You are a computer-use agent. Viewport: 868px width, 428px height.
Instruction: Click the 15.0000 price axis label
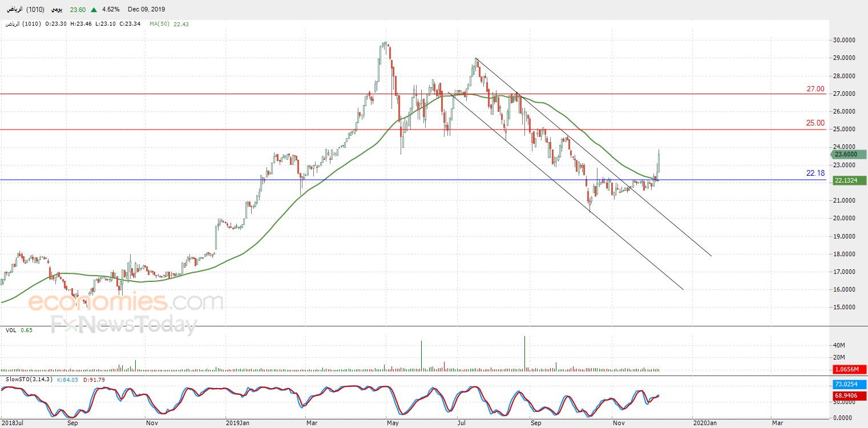coord(844,308)
